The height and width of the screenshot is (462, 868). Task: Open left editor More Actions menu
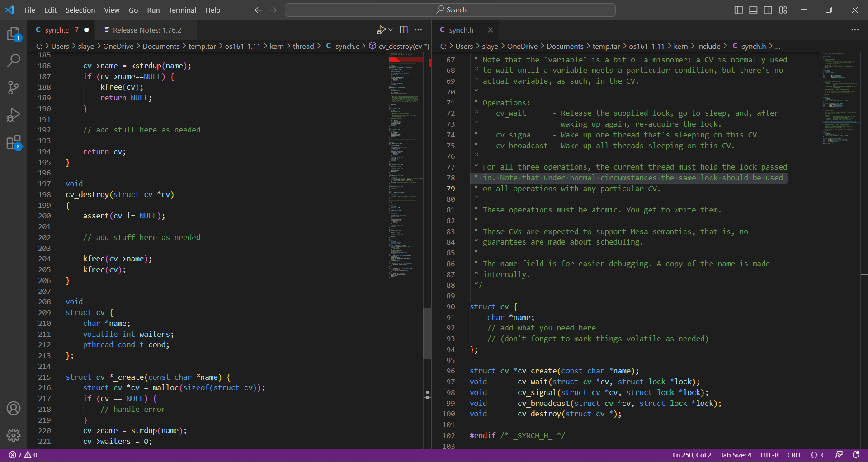(x=418, y=30)
